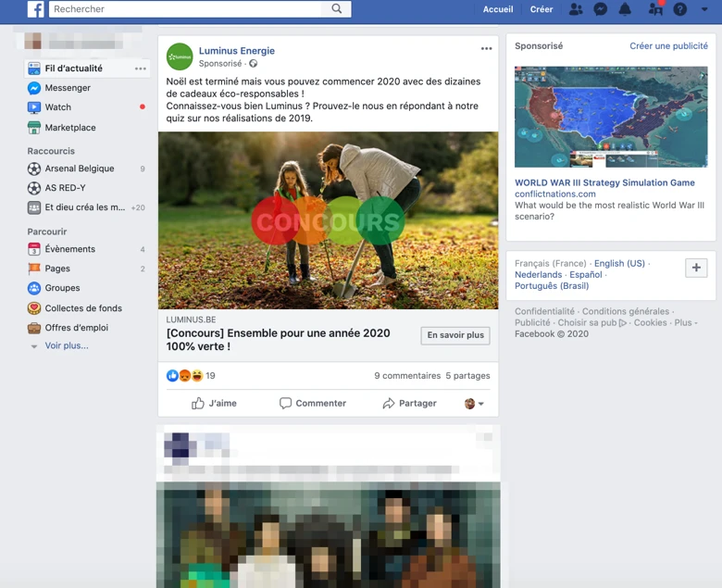
Task: Switch language to Nederlands
Action: click(539, 274)
